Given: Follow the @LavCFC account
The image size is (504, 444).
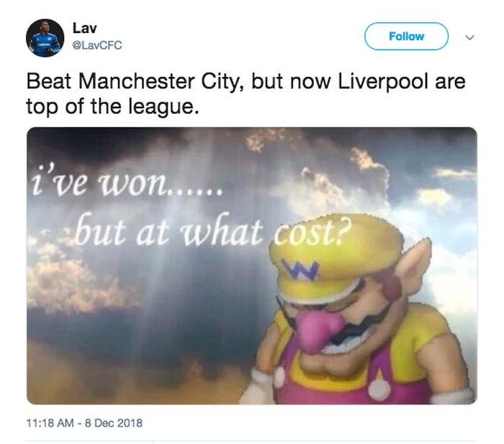Looking at the screenshot, I should pyautogui.click(x=406, y=36).
